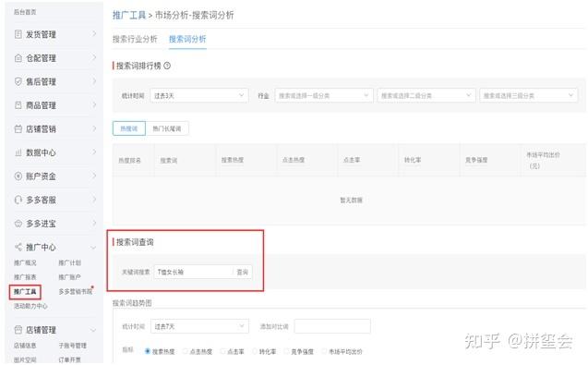Open 子账号管理 in sidebar
The height and width of the screenshot is (365, 588).
[72, 345]
